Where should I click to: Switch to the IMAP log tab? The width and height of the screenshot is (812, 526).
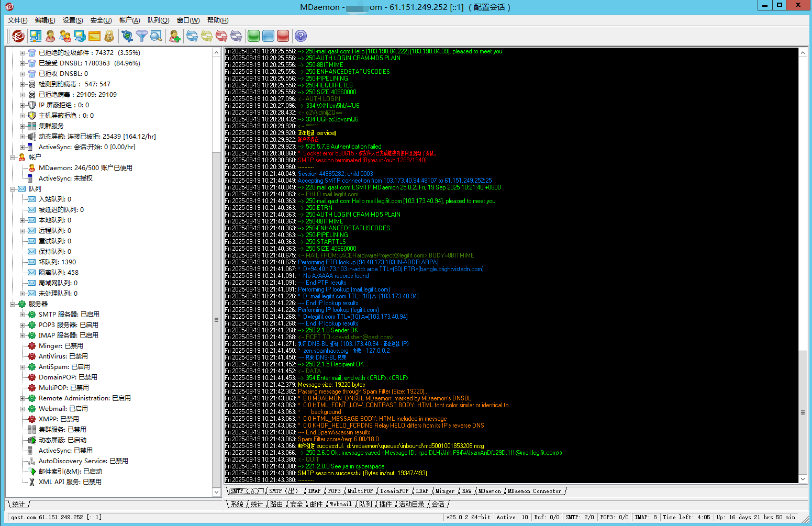coord(314,491)
